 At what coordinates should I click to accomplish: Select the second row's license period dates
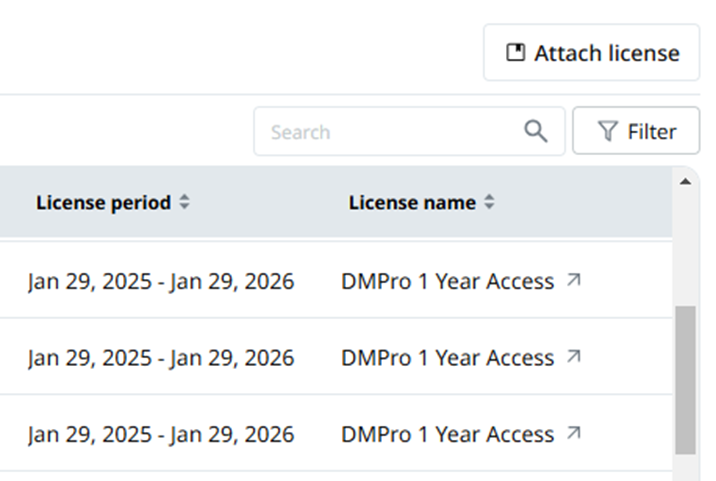click(161, 358)
